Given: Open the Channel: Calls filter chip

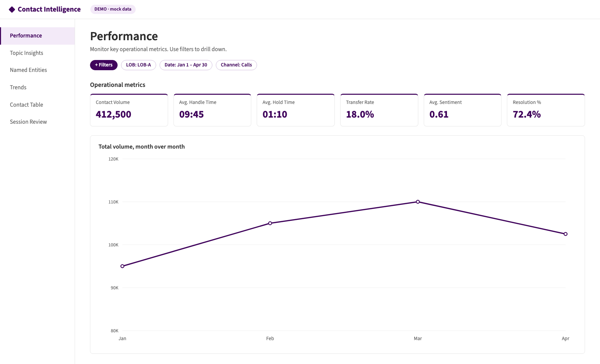Looking at the screenshot, I should pos(236,65).
